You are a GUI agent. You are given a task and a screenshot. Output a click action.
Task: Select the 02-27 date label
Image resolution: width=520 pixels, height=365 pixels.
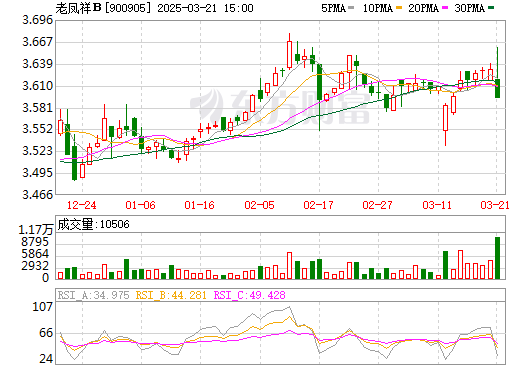[x=377, y=205]
